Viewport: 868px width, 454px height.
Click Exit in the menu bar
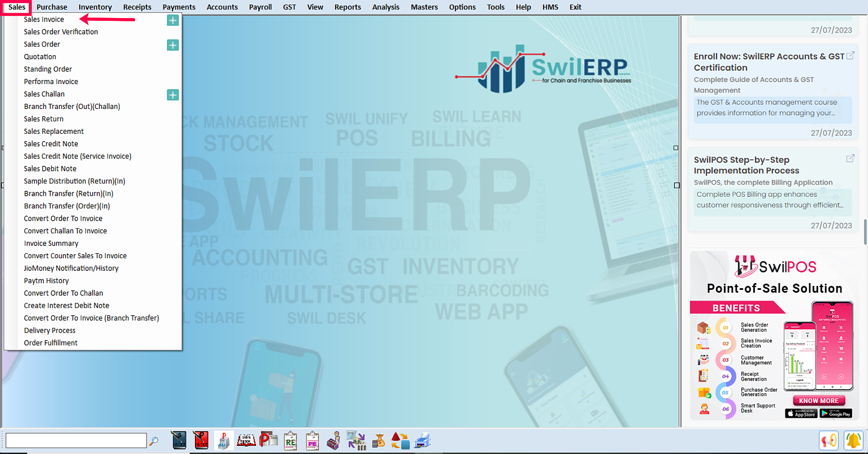tap(575, 7)
